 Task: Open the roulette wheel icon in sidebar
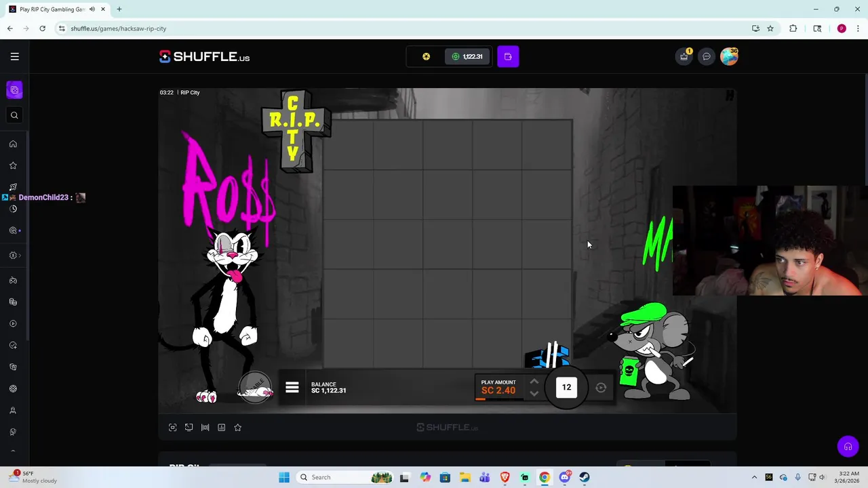13,389
